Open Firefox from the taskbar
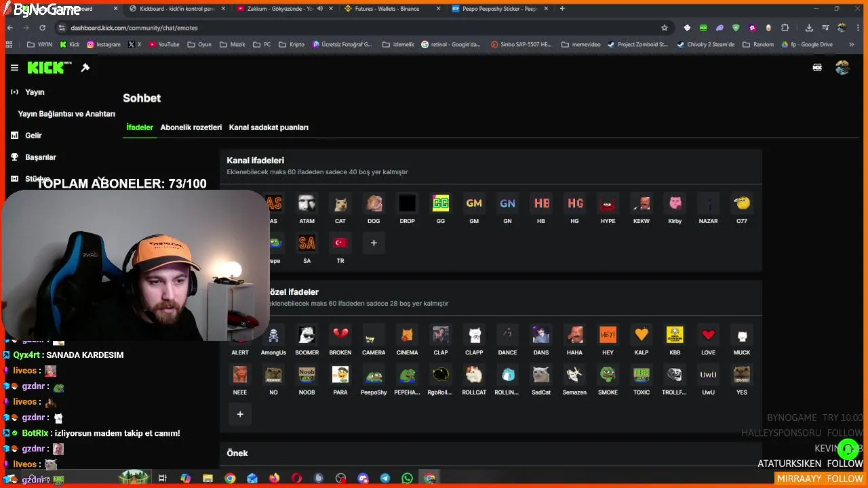868x488 pixels. pos(274,478)
